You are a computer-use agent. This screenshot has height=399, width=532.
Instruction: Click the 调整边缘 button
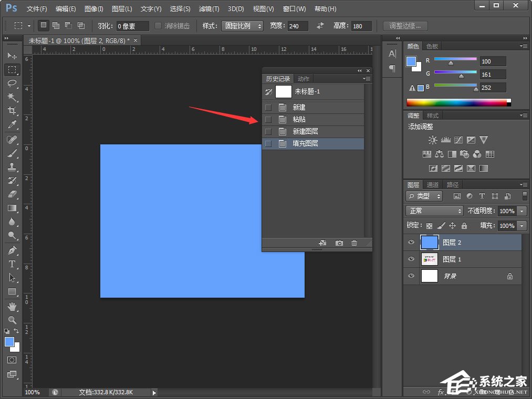[x=405, y=26]
